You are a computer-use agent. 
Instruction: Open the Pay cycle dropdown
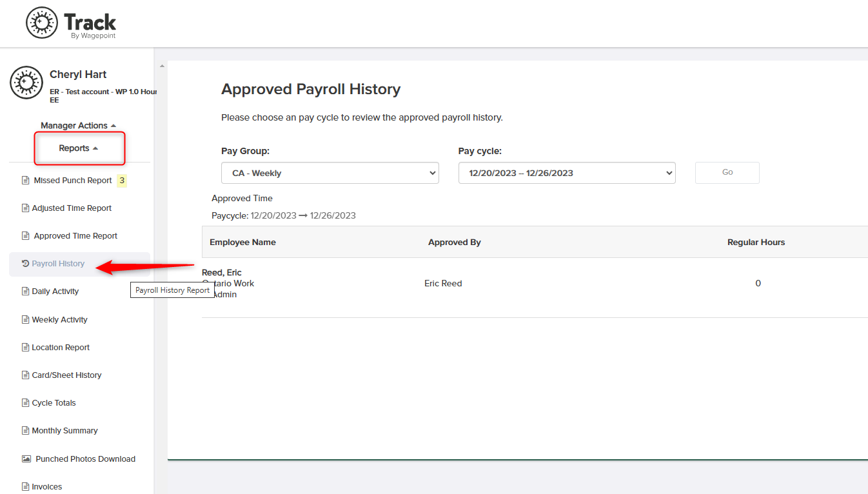[567, 173]
